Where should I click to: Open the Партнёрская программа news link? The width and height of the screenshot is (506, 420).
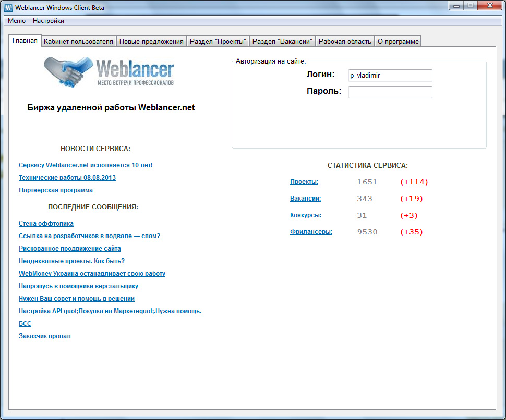56,190
